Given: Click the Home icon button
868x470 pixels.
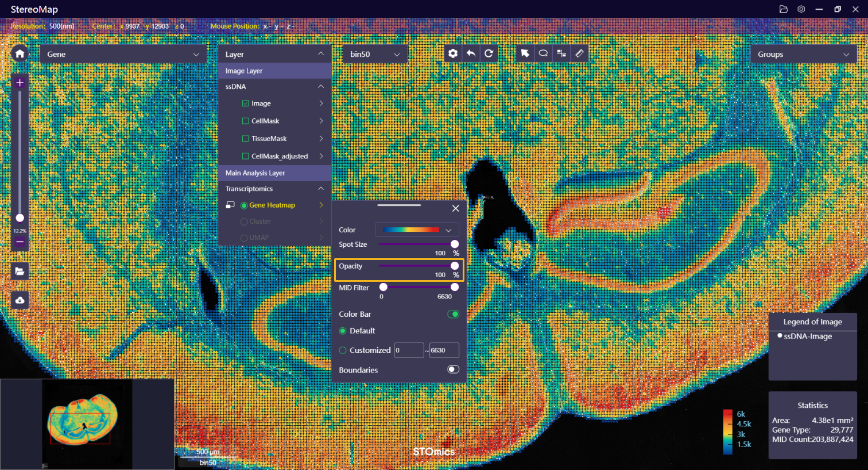Looking at the screenshot, I should pos(20,54).
